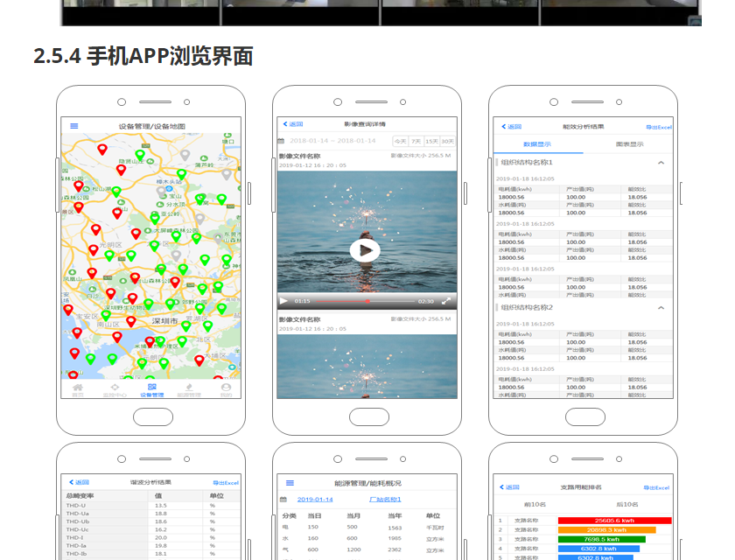Click calendar icon next to 2019-01-14 link
Screen dimensions: 735x560
point(283,500)
